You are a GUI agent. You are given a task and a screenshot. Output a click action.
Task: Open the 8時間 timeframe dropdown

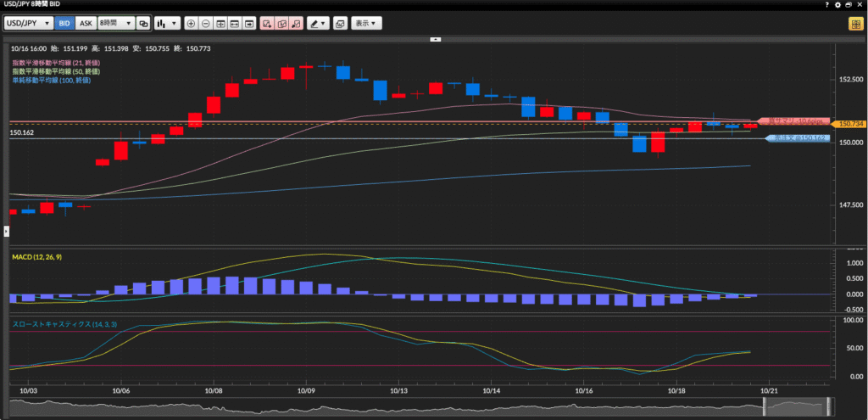click(x=115, y=23)
